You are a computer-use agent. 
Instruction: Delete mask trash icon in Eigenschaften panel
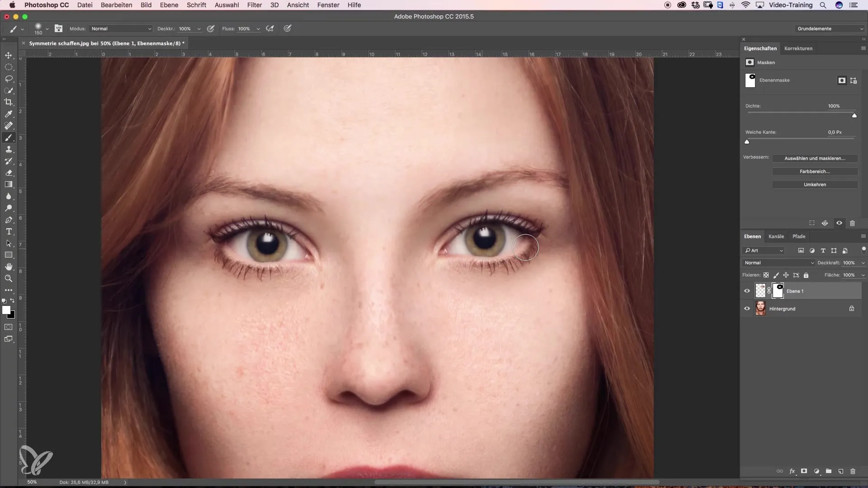point(852,223)
